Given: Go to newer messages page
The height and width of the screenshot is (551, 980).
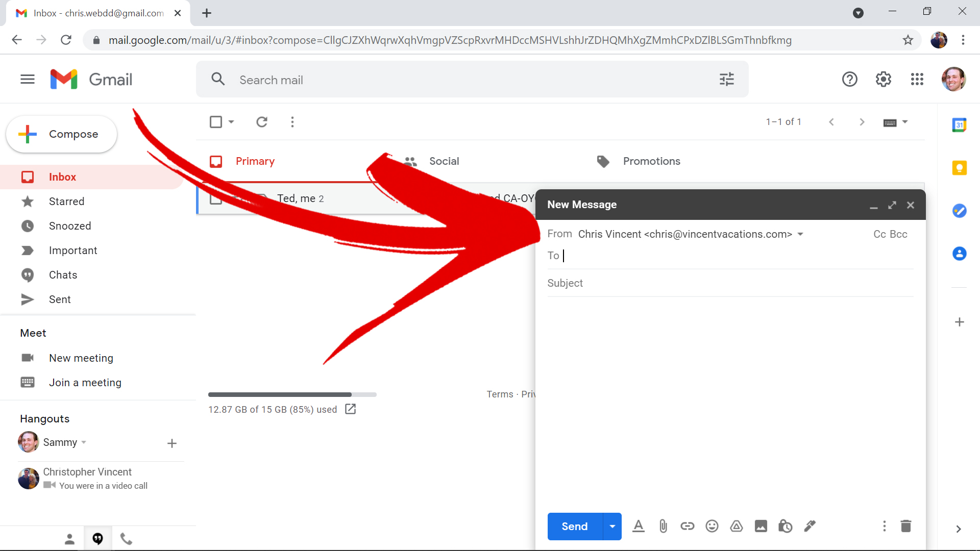Looking at the screenshot, I should (x=831, y=122).
